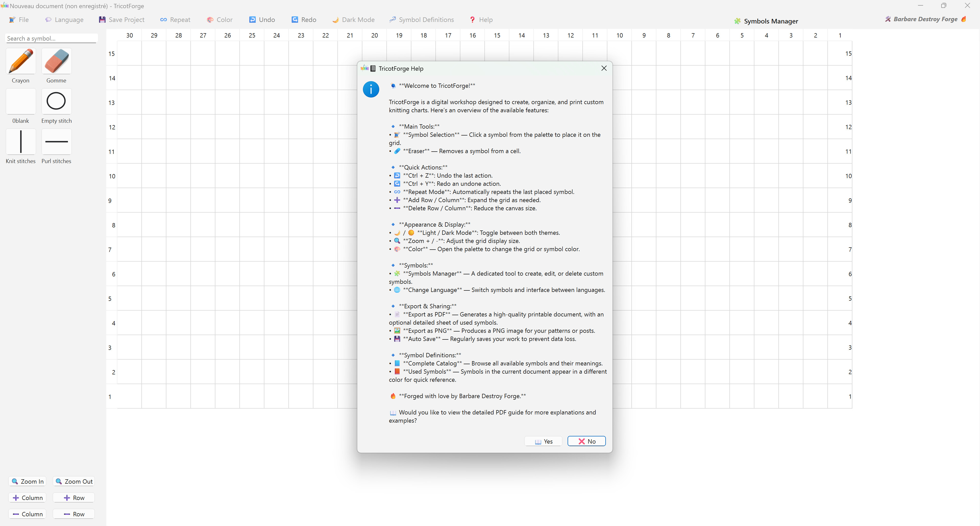Answer Yes to view the PDF guide

(543, 441)
